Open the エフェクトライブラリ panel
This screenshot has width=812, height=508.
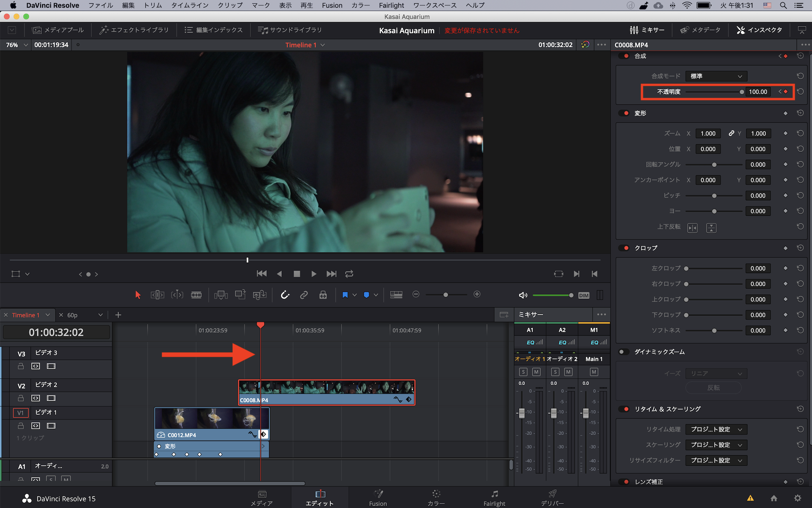tap(134, 30)
